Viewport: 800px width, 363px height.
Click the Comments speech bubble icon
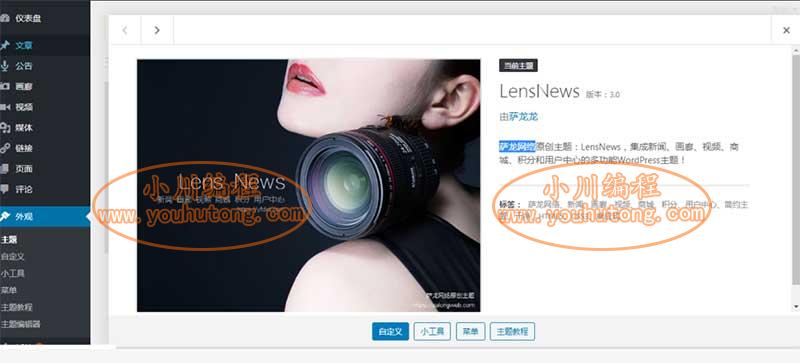click(x=5, y=189)
